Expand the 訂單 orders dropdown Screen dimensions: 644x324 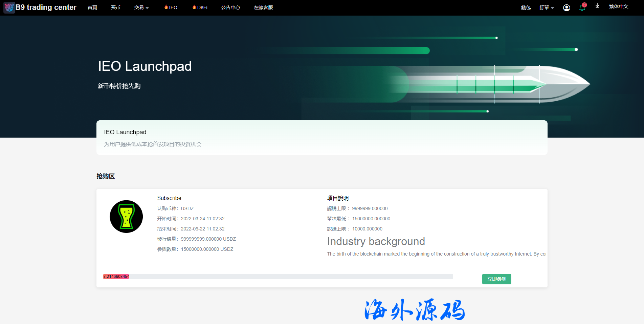point(546,8)
